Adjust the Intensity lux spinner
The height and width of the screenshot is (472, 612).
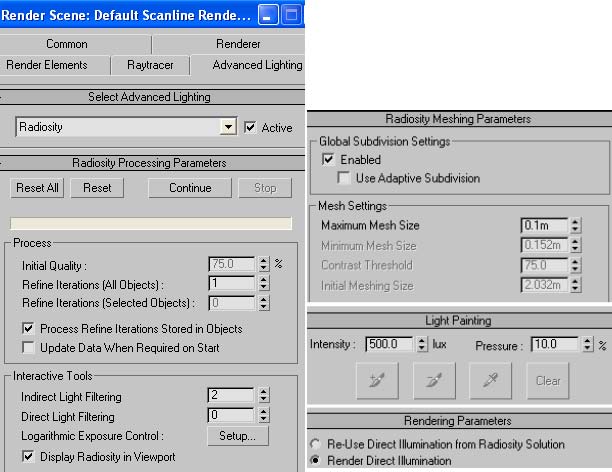tap(422, 344)
